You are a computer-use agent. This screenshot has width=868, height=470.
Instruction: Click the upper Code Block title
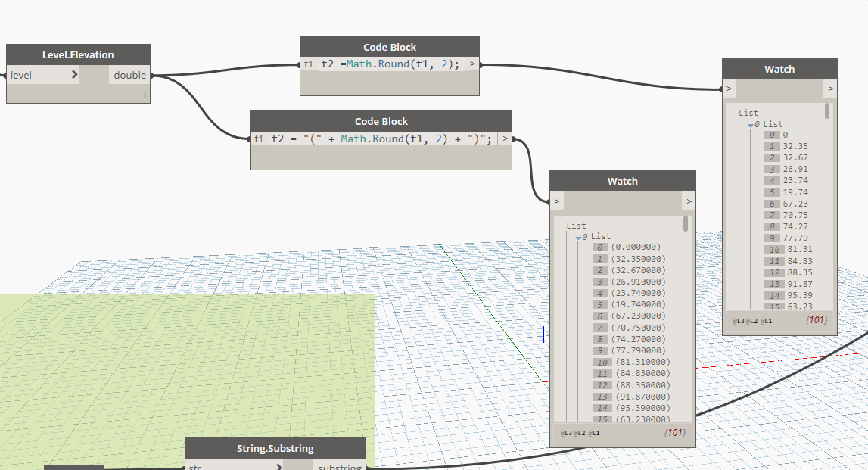390,47
